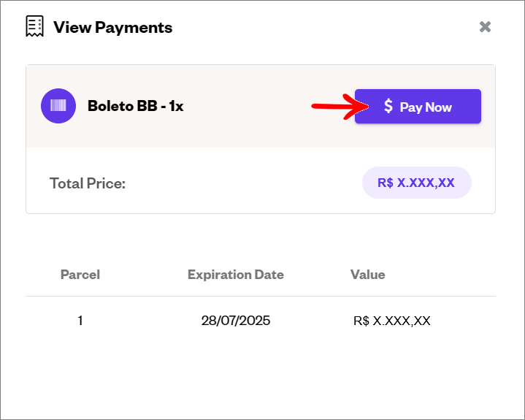Screen dimensions: 525x420
Task: Click the 'View Payments' dialog title
Action: tap(113, 28)
